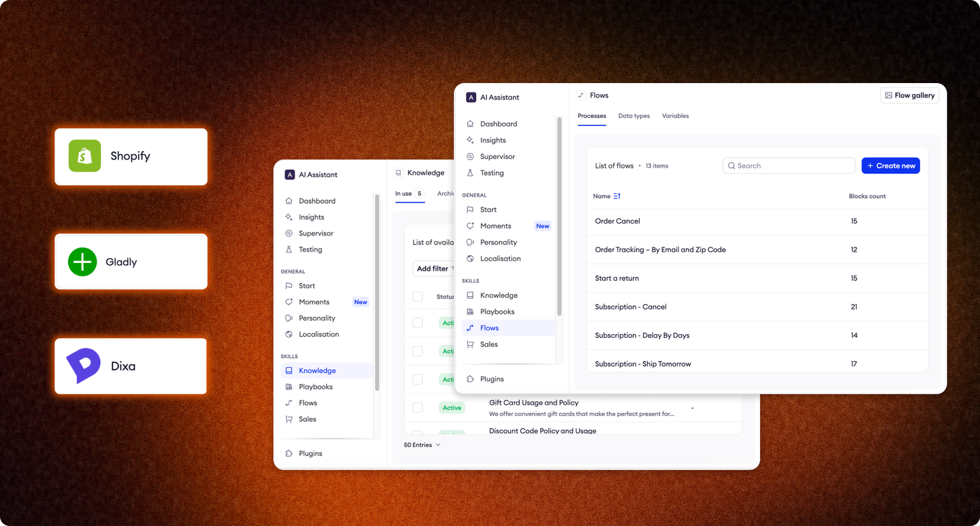Open the Add filter dropdown in the Knowledge window

pyautogui.click(x=434, y=268)
